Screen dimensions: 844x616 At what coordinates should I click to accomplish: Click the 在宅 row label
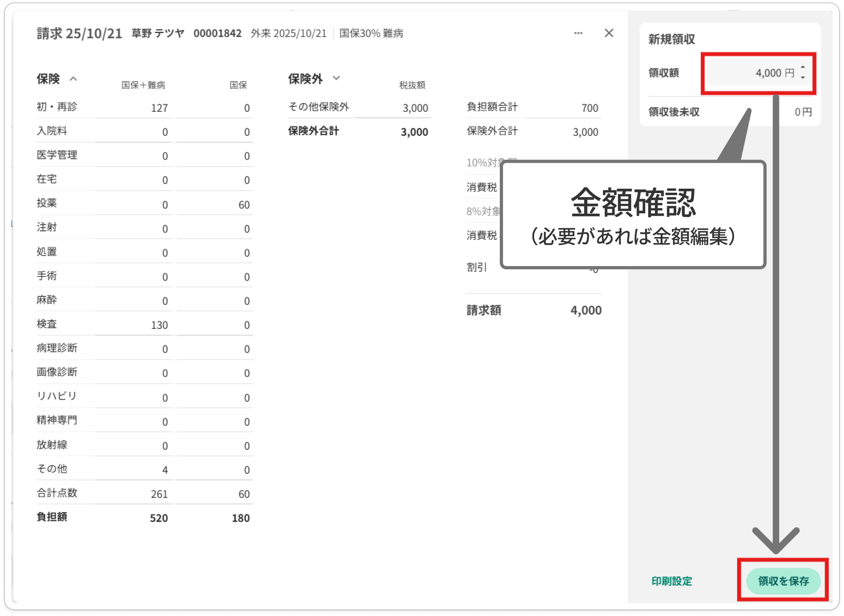click(47, 179)
